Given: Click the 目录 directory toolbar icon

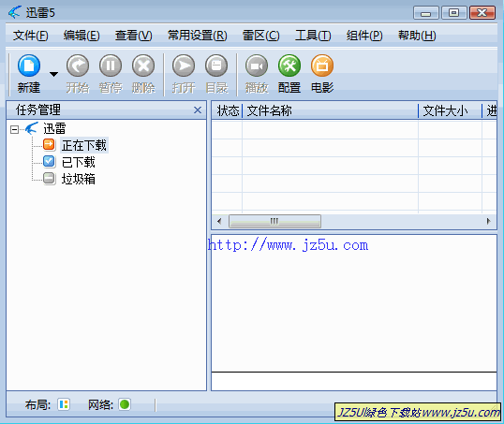Looking at the screenshot, I should coord(216,66).
